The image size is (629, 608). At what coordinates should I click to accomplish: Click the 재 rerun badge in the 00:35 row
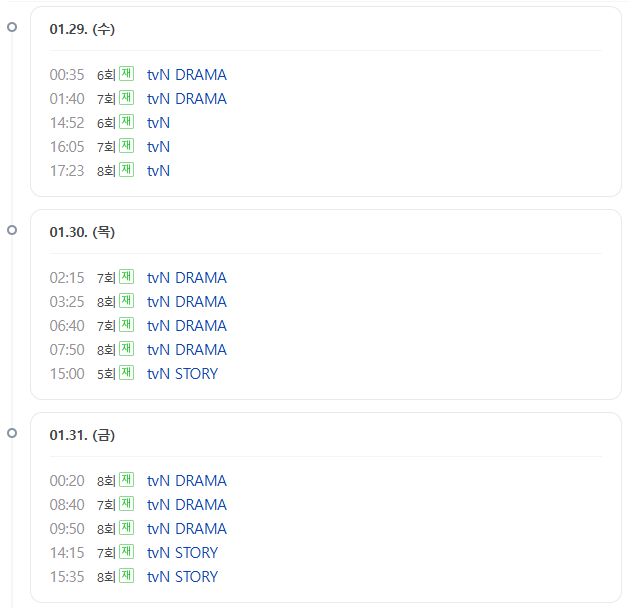click(x=126, y=74)
